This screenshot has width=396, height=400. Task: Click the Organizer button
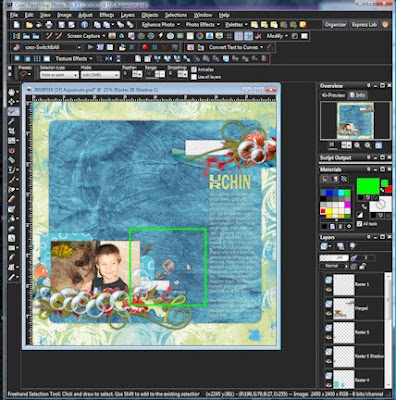coord(335,25)
